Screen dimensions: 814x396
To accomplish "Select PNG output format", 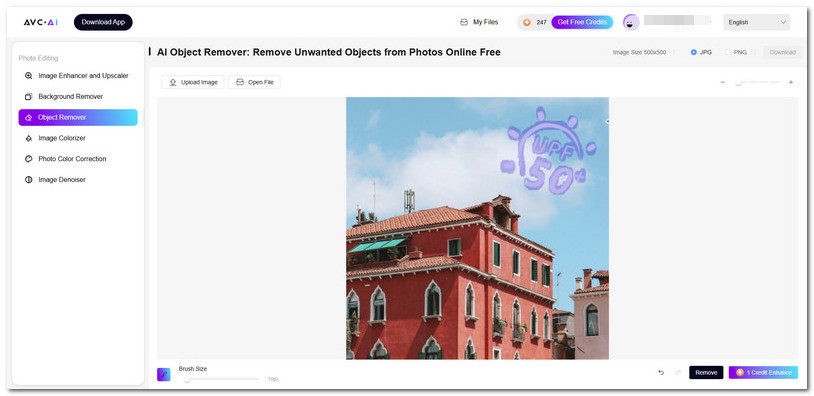I will coord(735,52).
